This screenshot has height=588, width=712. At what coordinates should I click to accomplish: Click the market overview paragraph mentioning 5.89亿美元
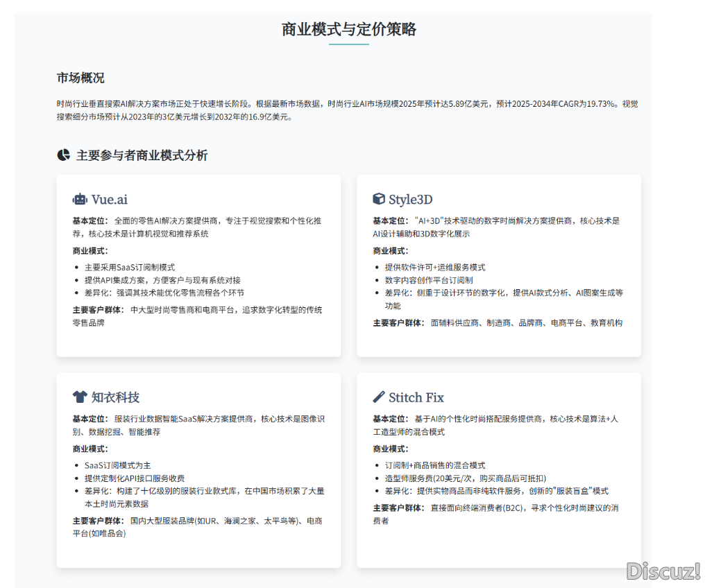[348, 110]
